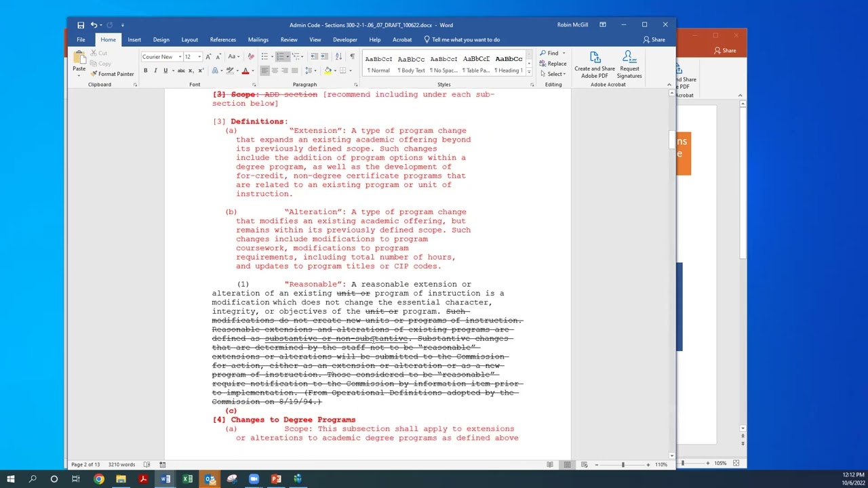Click the Save icon in quick access toolbar

pyautogui.click(x=81, y=25)
